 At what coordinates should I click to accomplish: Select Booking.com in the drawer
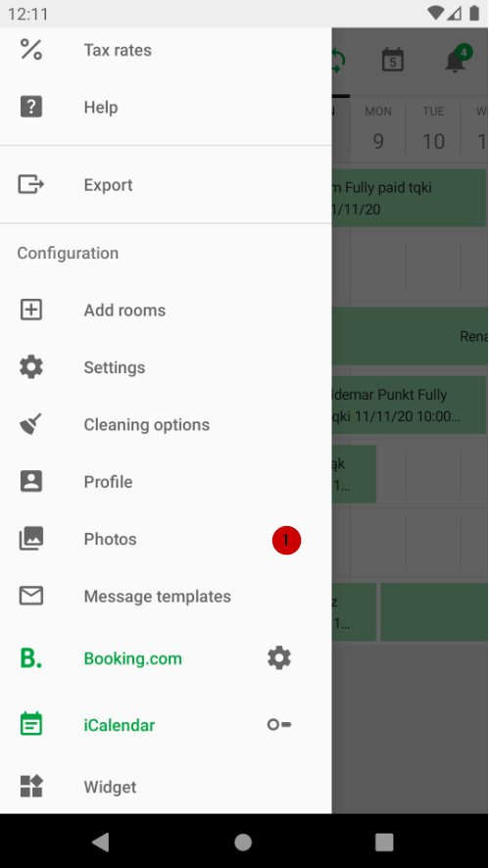[133, 658]
